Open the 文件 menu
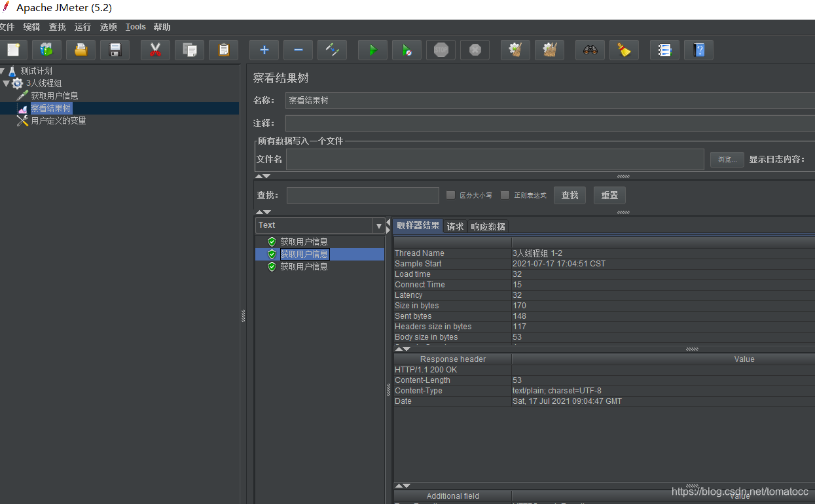815x504 pixels. (x=6, y=27)
